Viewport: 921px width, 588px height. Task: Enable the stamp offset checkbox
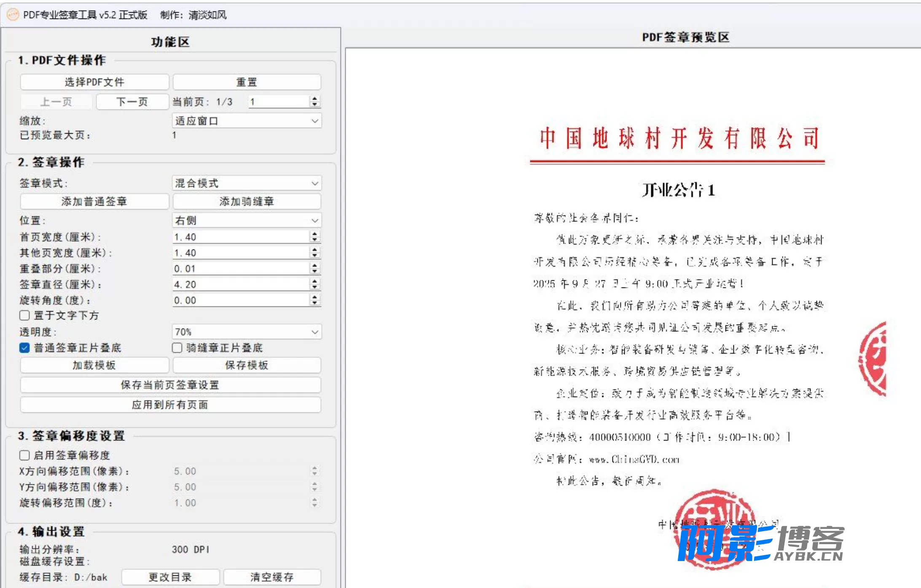pyautogui.click(x=24, y=455)
